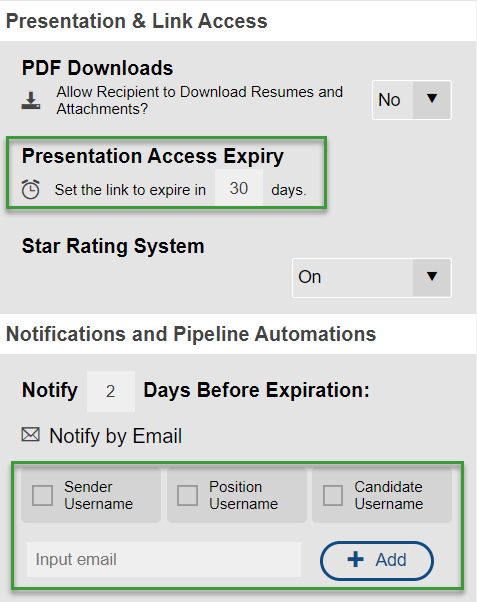Expand the Star Rating System dropdown arrow
The width and height of the screenshot is (477, 602).
432,278
